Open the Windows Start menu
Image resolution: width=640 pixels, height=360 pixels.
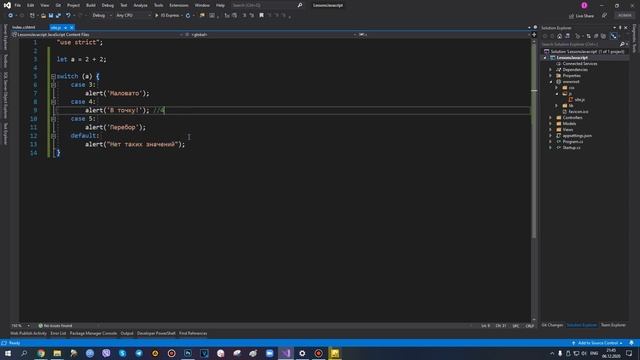click(8, 353)
